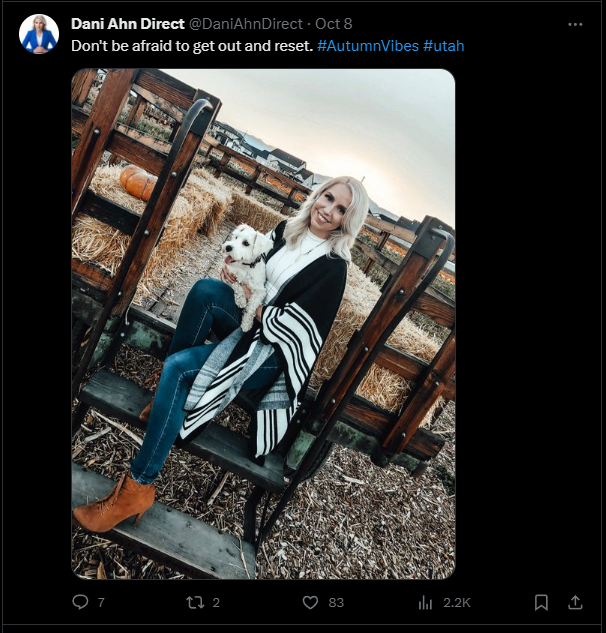Image resolution: width=606 pixels, height=633 pixels.
Task: Open the @DaniAhnDirect handle link
Action: tap(246, 24)
